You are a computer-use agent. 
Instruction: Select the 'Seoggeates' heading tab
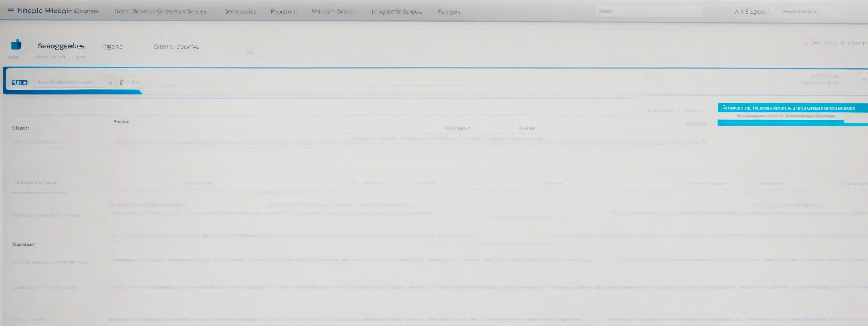[61, 46]
